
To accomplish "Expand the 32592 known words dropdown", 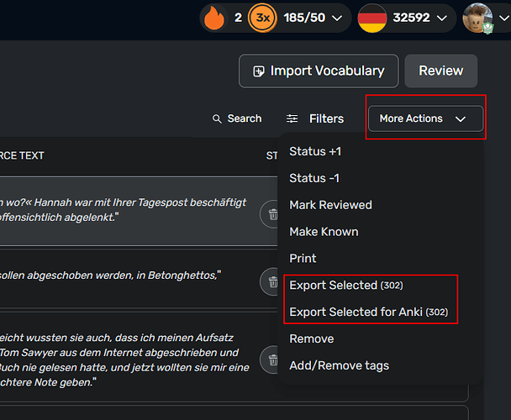I will point(442,18).
